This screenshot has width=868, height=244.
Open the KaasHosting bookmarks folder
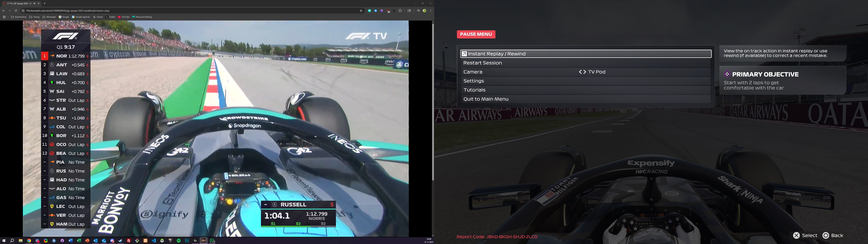pyautogui.click(x=19, y=17)
